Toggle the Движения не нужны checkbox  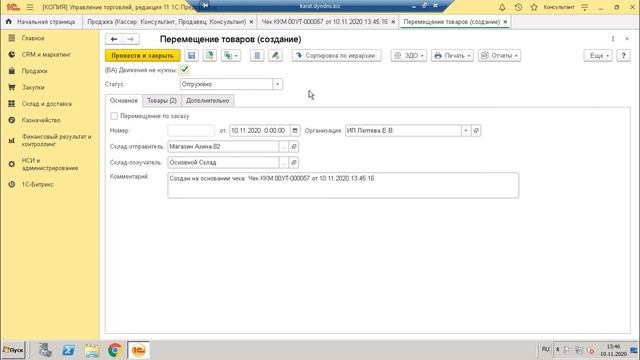coord(184,70)
